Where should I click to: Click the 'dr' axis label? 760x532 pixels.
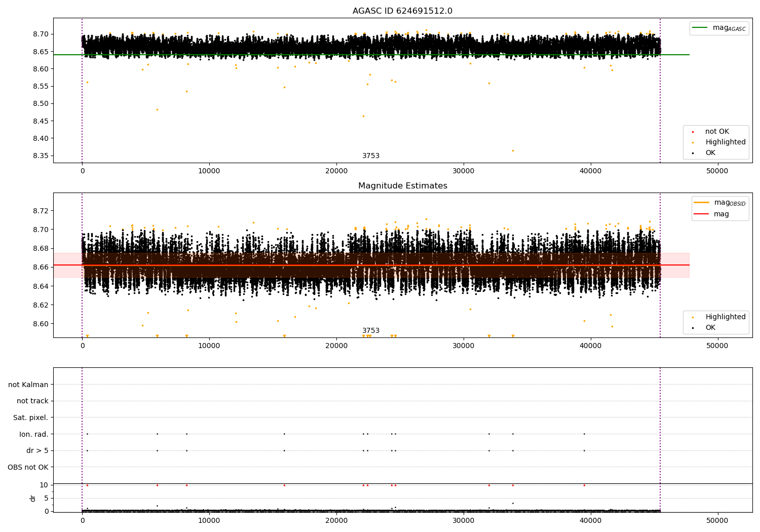point(32,498)
